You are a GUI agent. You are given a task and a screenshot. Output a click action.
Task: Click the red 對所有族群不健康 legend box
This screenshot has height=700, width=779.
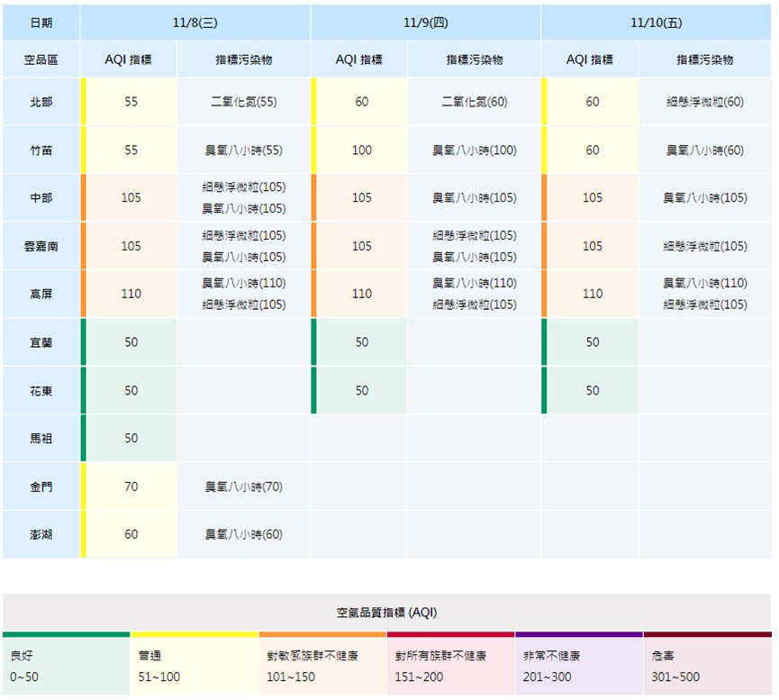450,663
